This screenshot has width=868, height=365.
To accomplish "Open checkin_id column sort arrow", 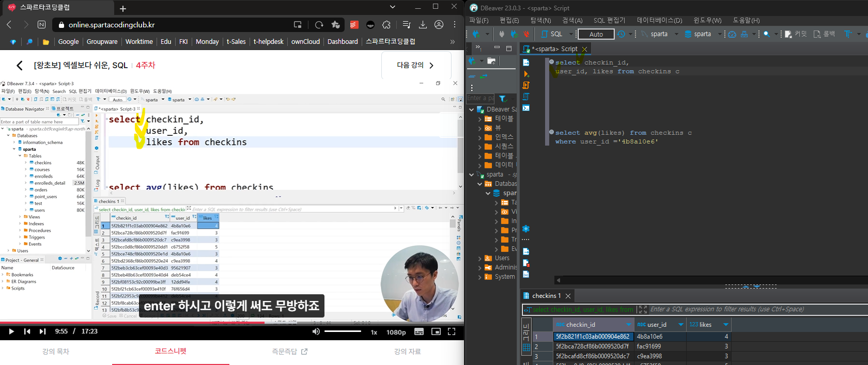I will pos(629,325).
